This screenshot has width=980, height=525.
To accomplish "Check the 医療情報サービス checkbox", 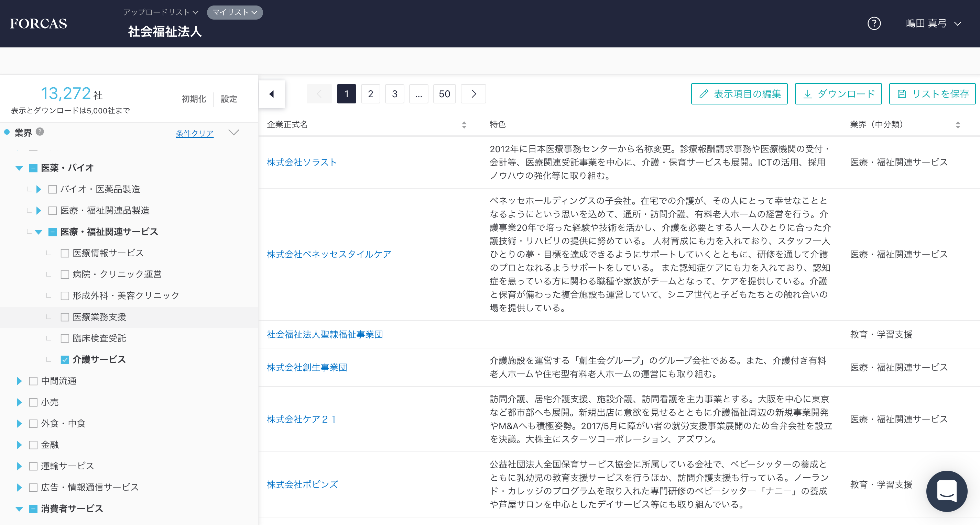I will tap(64, 253).
